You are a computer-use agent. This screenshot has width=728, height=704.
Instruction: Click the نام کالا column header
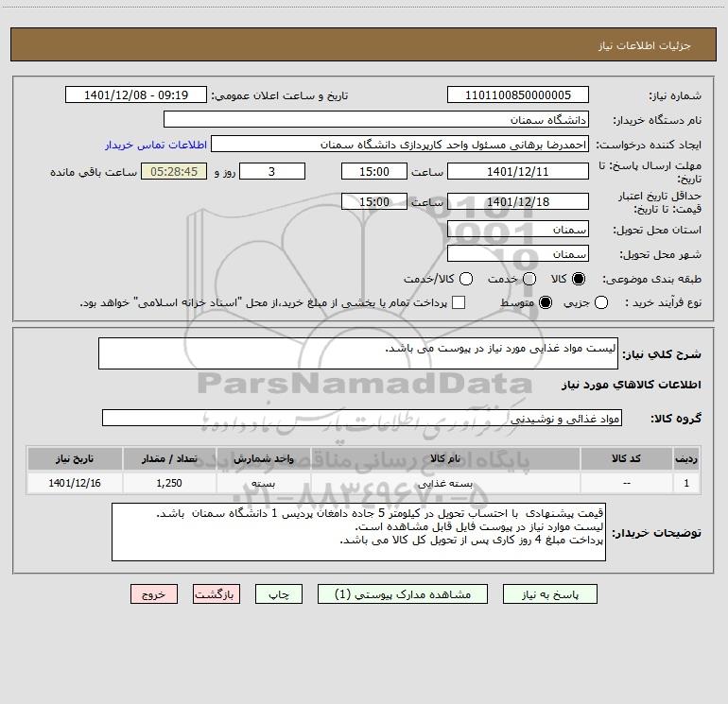[x=445, y=458]
